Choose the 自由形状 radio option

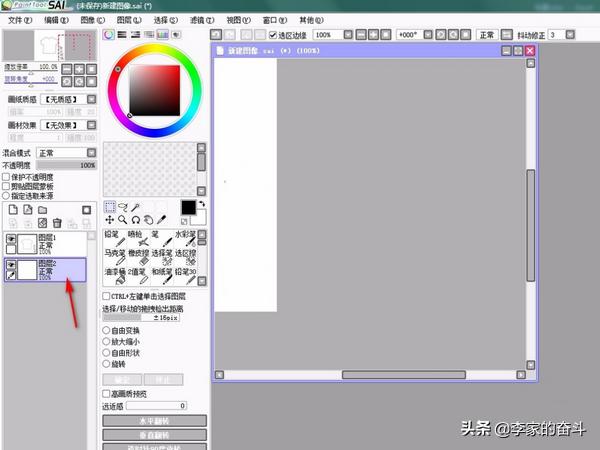click(x=106, y=352)
